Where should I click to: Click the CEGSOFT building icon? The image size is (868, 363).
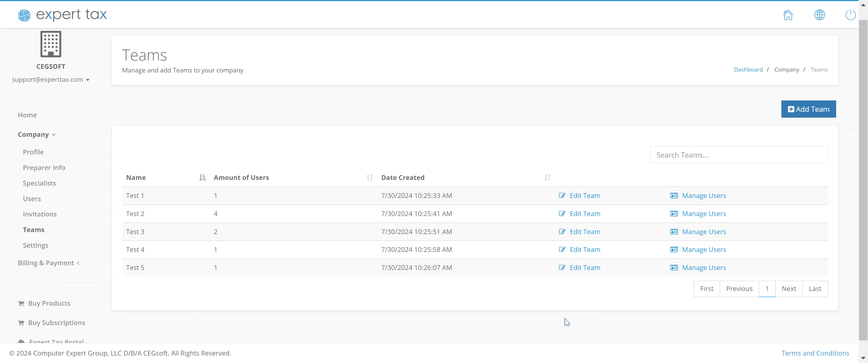(x=51, y=44)
